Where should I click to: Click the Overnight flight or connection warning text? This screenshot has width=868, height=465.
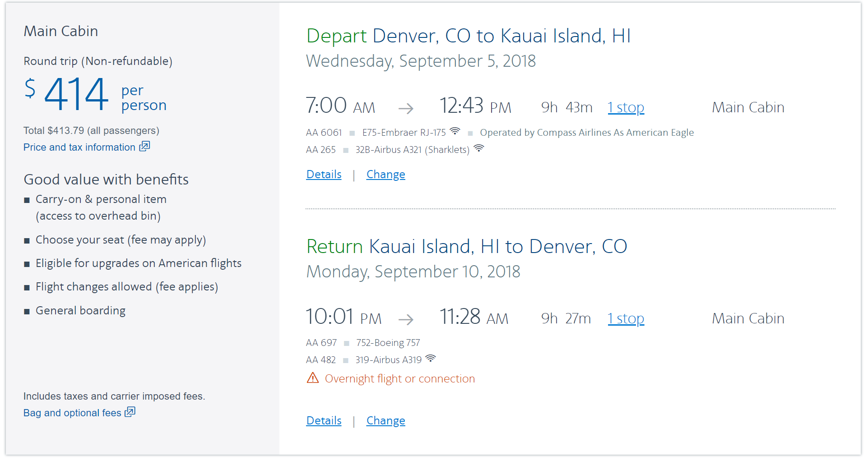[x=399, y=379]
